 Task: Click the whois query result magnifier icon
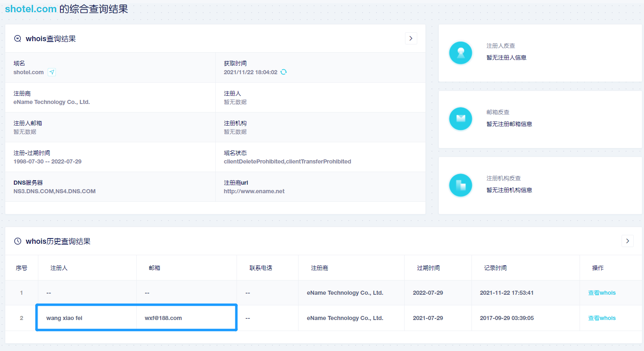click(18, 39)
